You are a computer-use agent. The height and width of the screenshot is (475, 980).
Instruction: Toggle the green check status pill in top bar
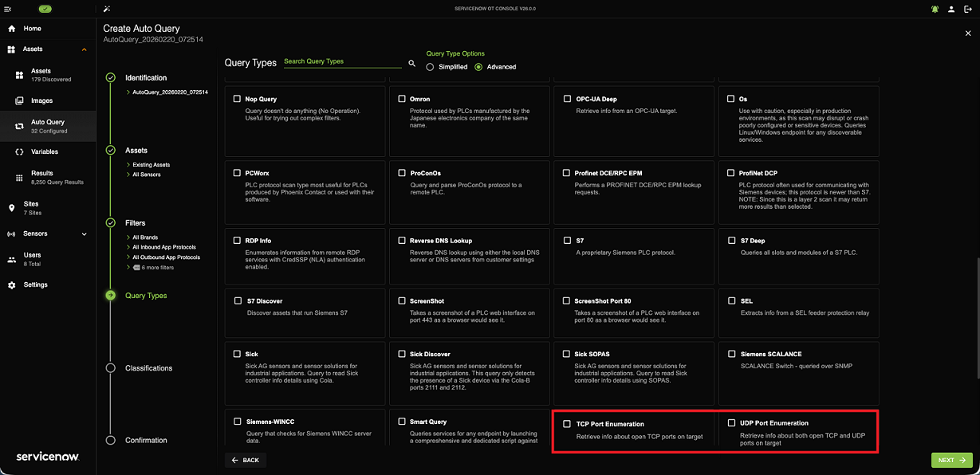(x=45, y=9)
